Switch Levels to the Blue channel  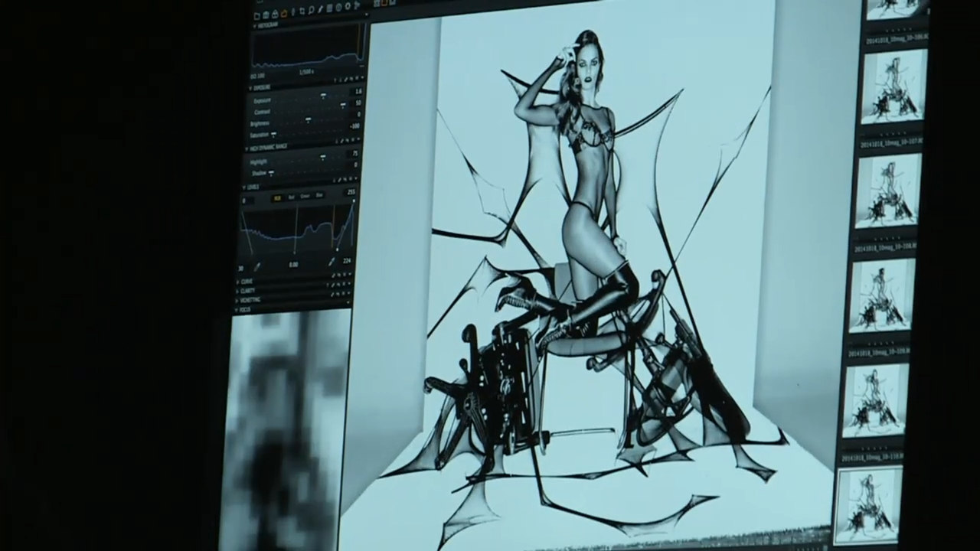(x=319, y=195)
